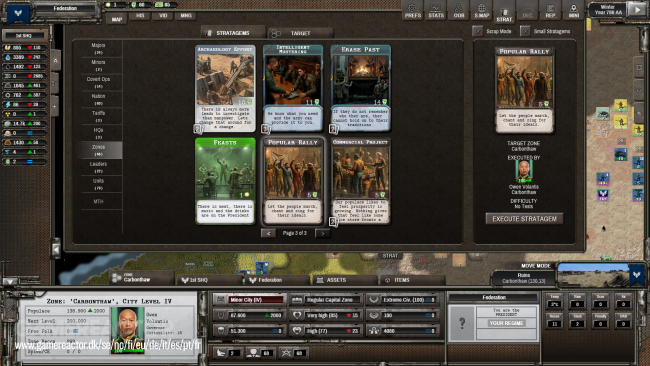Filter stratagems by Majors category
Screen dimensions: 650x366
click(x=98, y=48)
